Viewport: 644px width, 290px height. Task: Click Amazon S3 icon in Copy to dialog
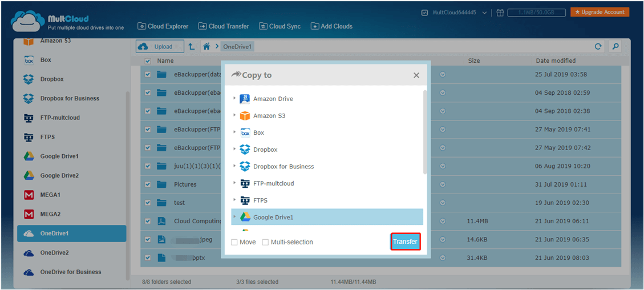pyautogui.click(x=245, y=116)
